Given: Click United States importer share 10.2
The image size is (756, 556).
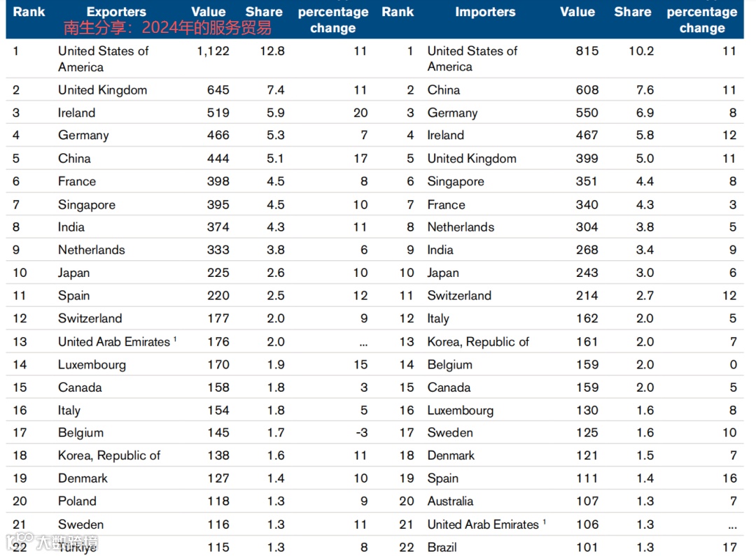Looking at the screenshot, I should pos(641,51).
